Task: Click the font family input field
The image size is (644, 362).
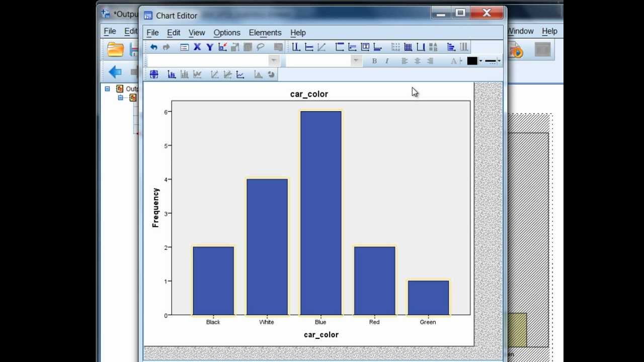Action: pyautogui.click(x=208, y=60)
